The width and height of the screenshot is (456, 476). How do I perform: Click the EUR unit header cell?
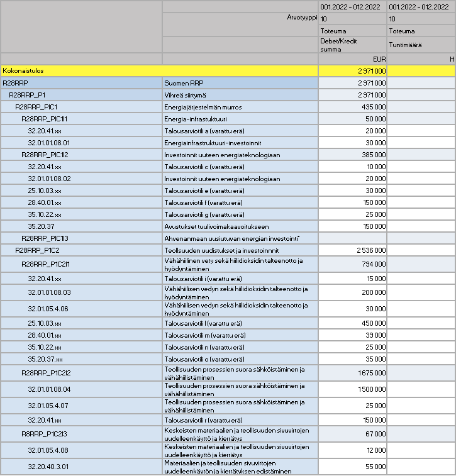click(353, 59)
